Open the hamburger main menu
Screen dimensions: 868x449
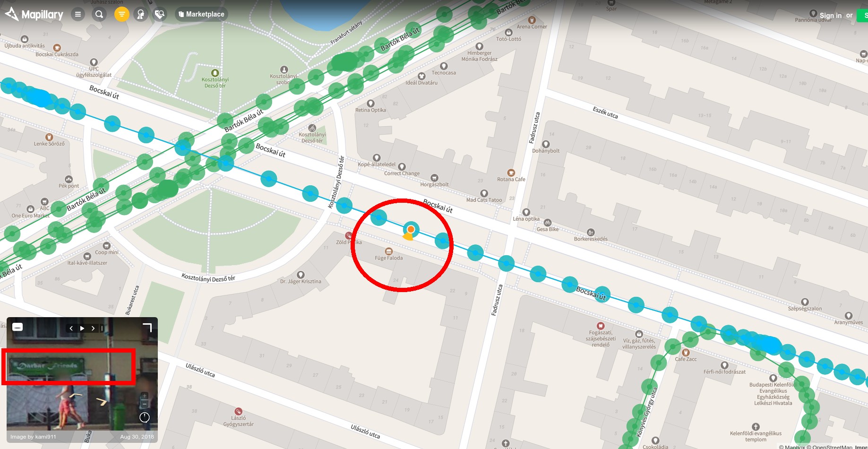click(78, 14)
